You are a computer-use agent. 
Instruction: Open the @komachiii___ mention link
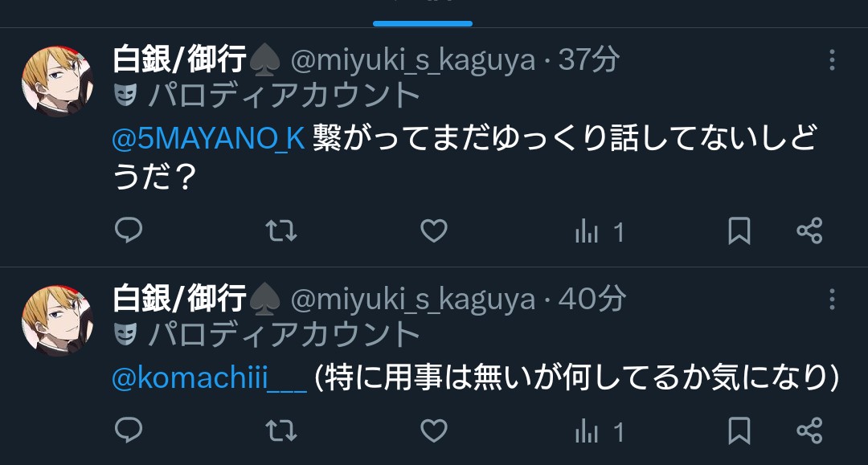click(209, 378)
